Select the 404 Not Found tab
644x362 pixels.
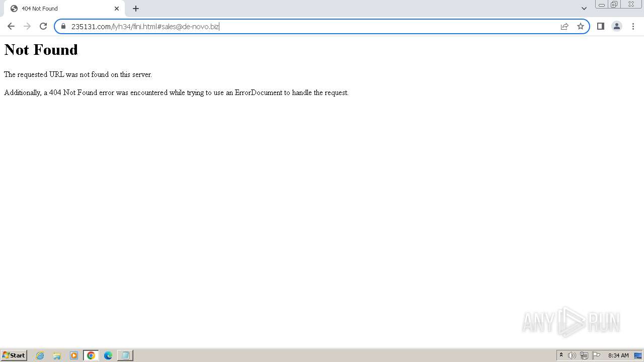[x=64, y=9]
